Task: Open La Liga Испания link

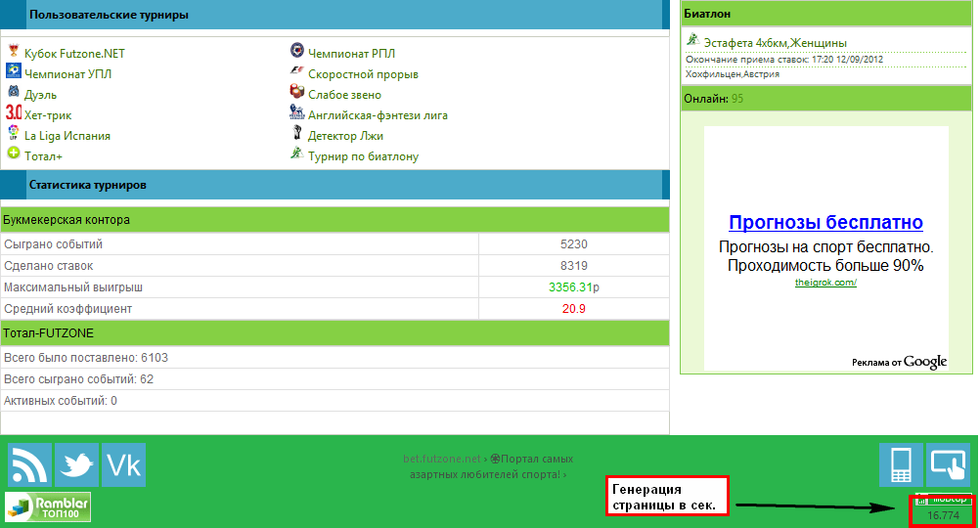Action: point(67,136)
